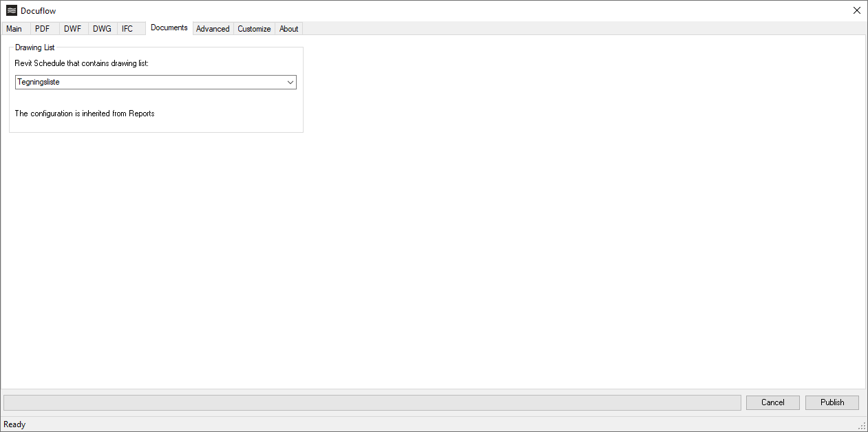Cancel the Docuflow dialog
The image size is (868, 432).
tap(772, 402)
